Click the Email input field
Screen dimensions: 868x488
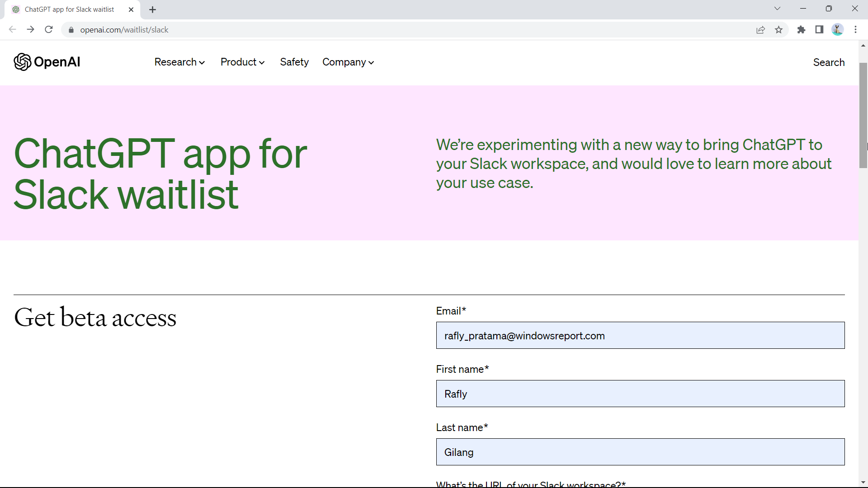coord(640,335)
